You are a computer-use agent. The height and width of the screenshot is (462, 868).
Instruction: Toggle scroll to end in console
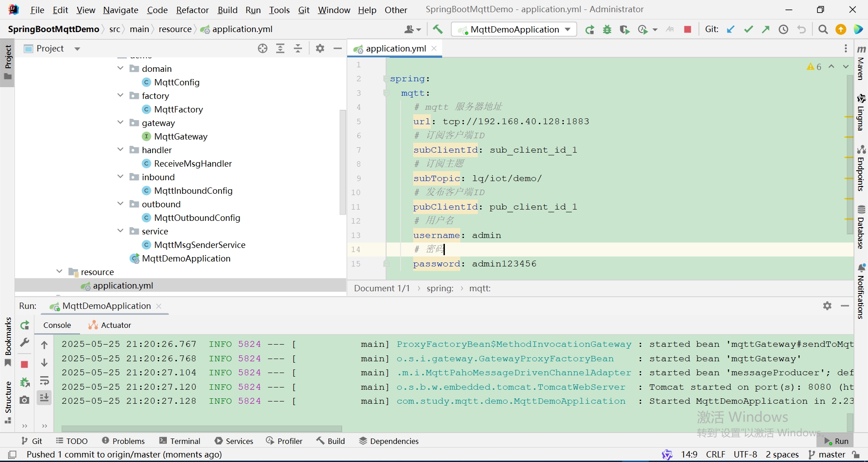[x=44, y=398]
